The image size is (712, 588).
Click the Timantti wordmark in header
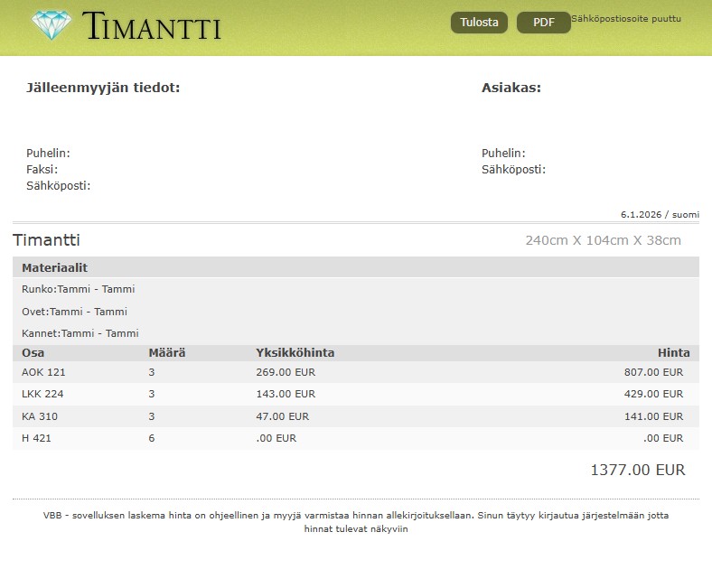[x=151, y=26]
